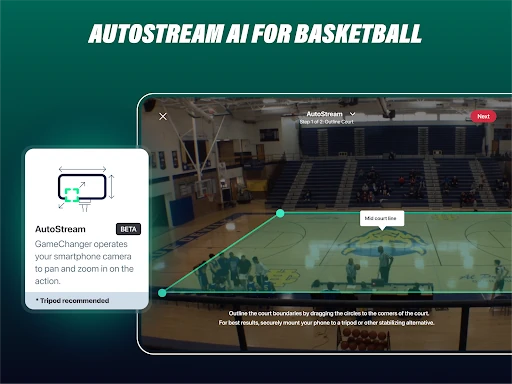Screen dimensions: 512x384
Task: Click the AutoStream card title
Action: coord(60,229)
